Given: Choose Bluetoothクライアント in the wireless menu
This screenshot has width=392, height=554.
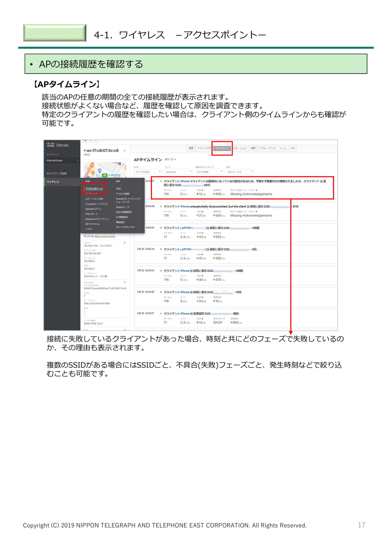Looking at the screenshot, I should pos(97,219).
